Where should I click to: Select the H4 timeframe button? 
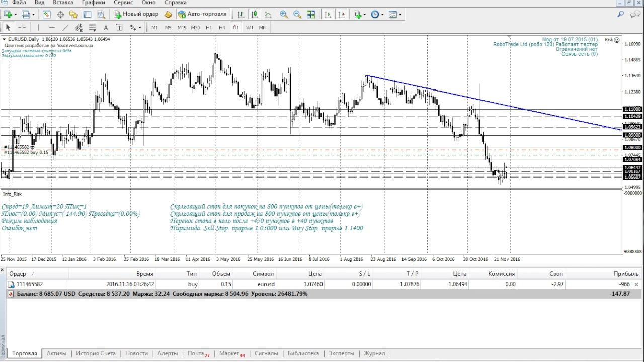click(x=222, y=28)
